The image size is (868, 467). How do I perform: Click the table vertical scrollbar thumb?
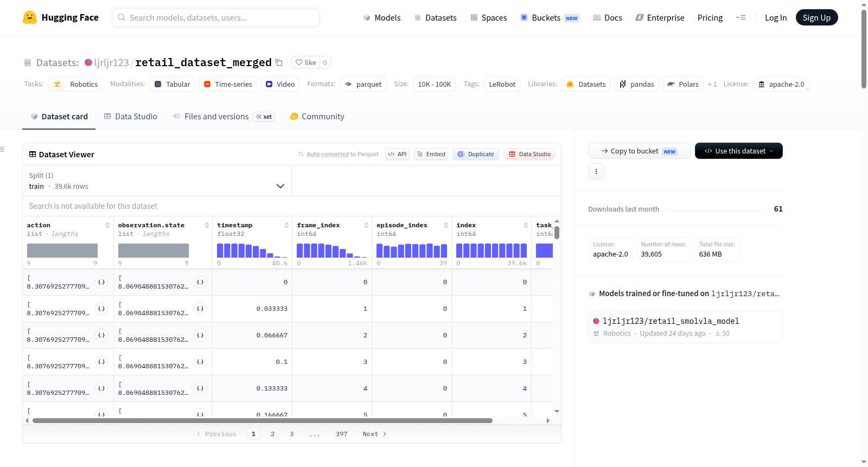(x=557, y=233)
